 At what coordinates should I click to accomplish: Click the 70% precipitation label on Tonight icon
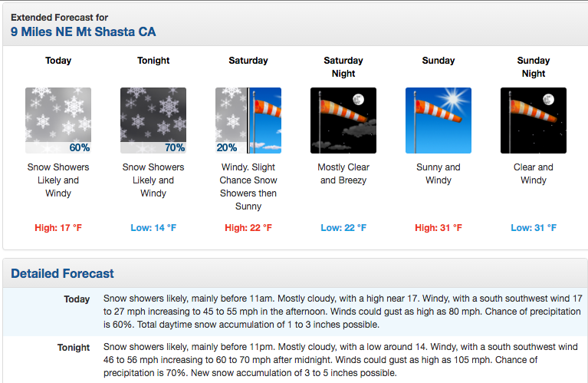(x=175, y=147)
